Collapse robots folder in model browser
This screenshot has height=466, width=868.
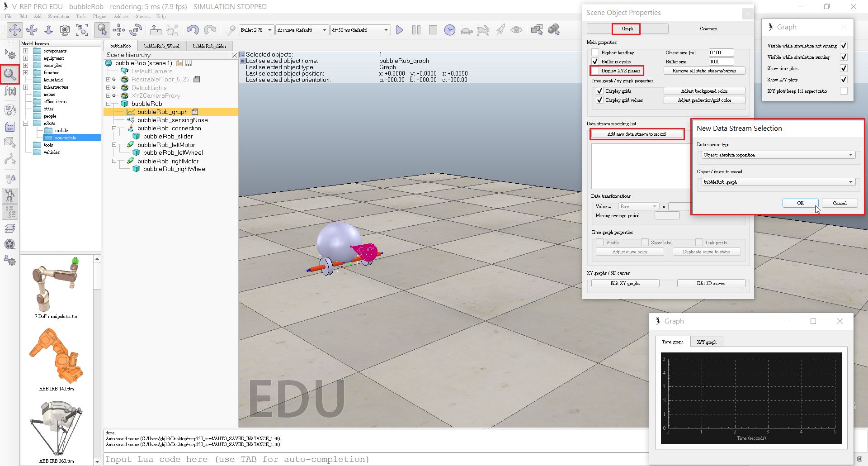[x=26, y=124]
